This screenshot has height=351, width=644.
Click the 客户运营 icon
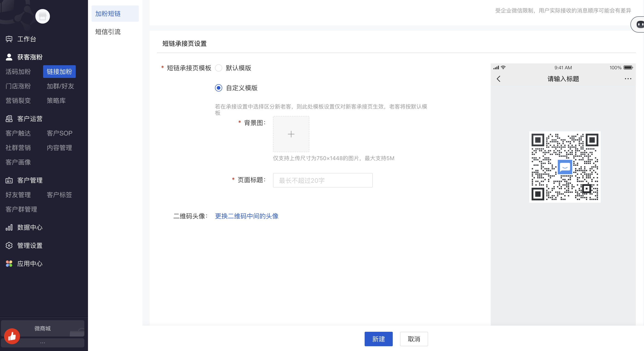click(x=9, y=119)
